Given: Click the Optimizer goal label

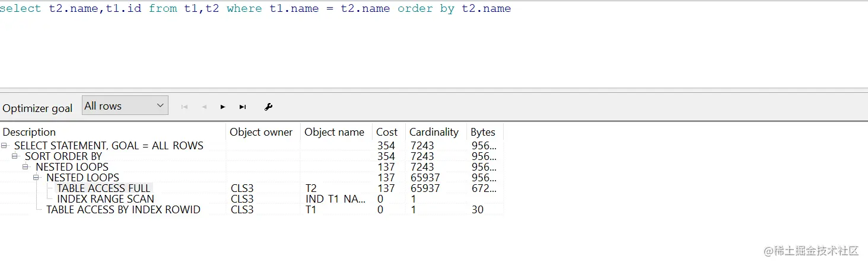Looking at the screenshot, I should (37, 108).
